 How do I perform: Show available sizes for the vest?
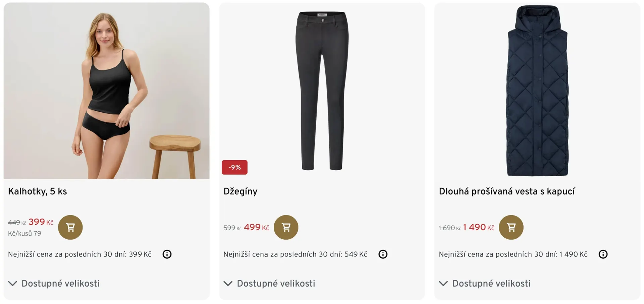click(x=485, y=284)
